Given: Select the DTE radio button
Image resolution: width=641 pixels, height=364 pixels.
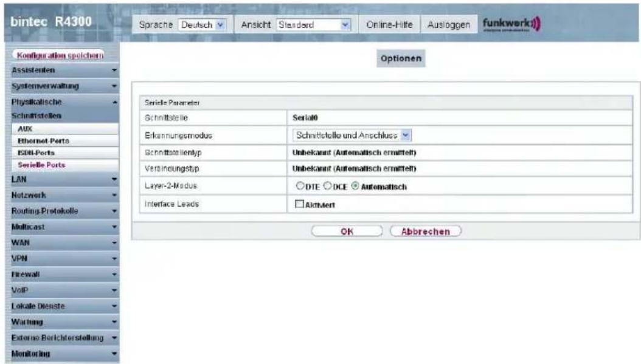Looking at the screenshot, I should pyautogui.click(x=300, y=186).
